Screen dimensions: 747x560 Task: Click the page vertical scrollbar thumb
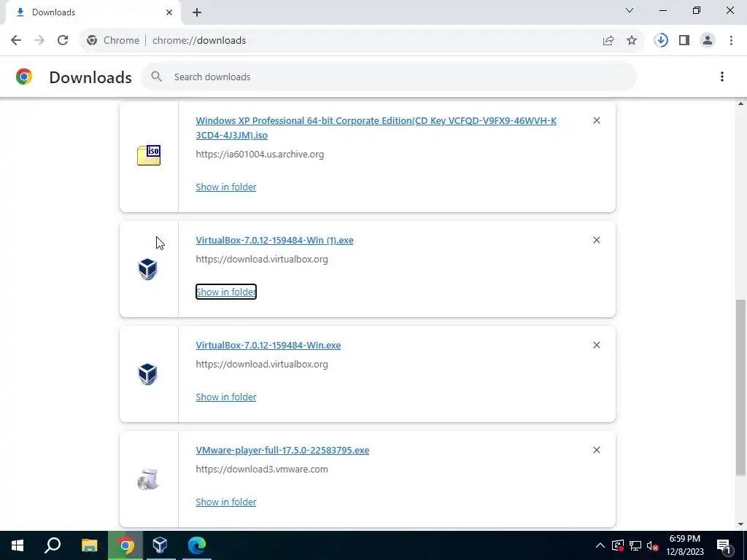tap(741, 387)
